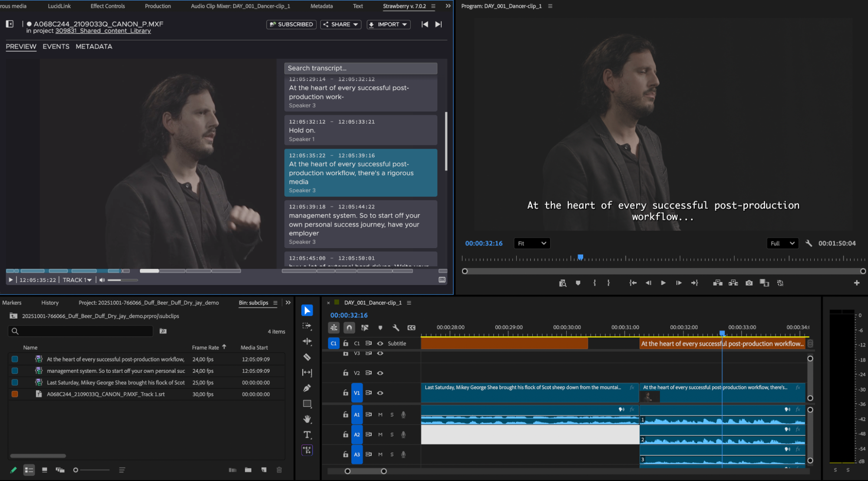The height and width of the screenshot is (481, 868).
Task: Select the Type tool
Action: [x=307, y=435]
